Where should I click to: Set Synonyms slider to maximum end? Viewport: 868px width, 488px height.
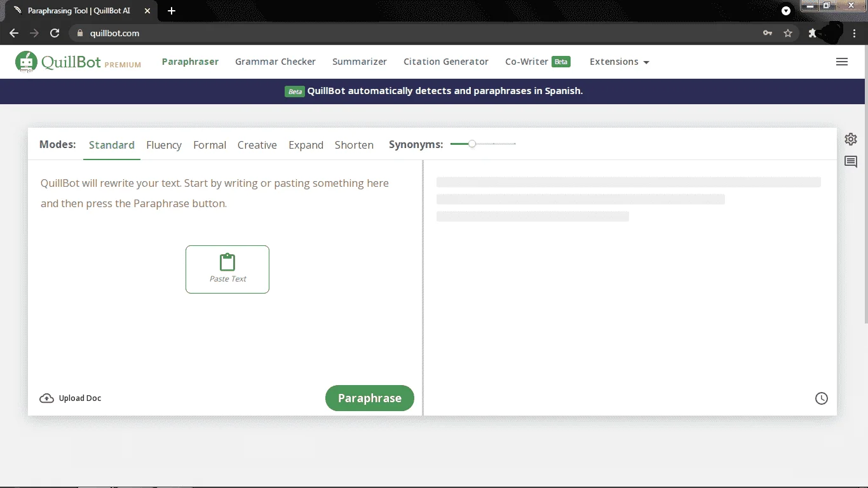click(515, 144)
